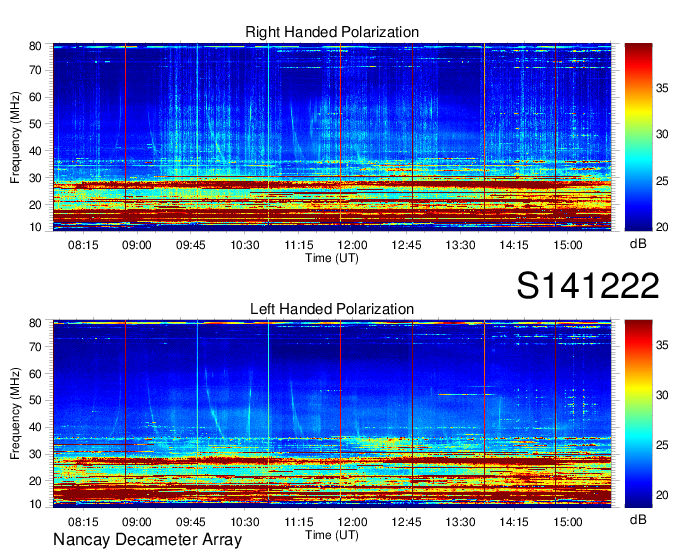Click 50 MHz tick on Left Handed frequency axis
This screenshot has width=680, height=552.
pyautogui.click(x=35, y=401)
